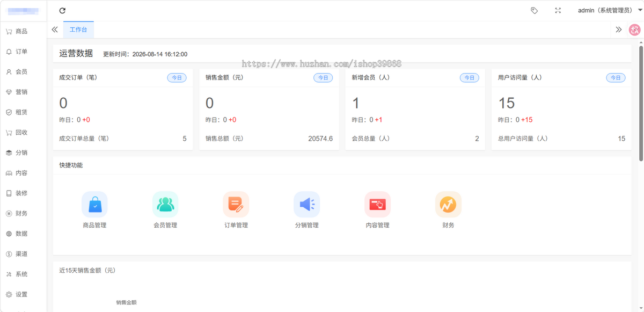Open the 财务 sidebar menu
Screen dimensions: 644x312
tap(23, 213)
